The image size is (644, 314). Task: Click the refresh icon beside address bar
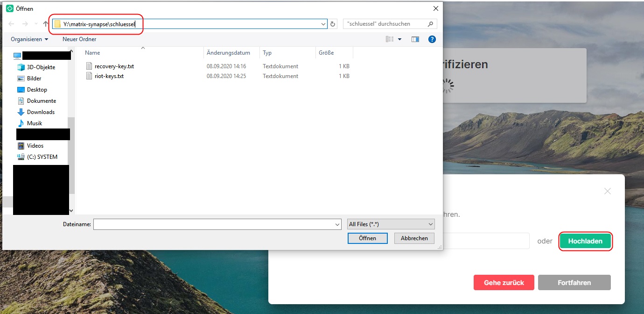[x=333, y=24]
